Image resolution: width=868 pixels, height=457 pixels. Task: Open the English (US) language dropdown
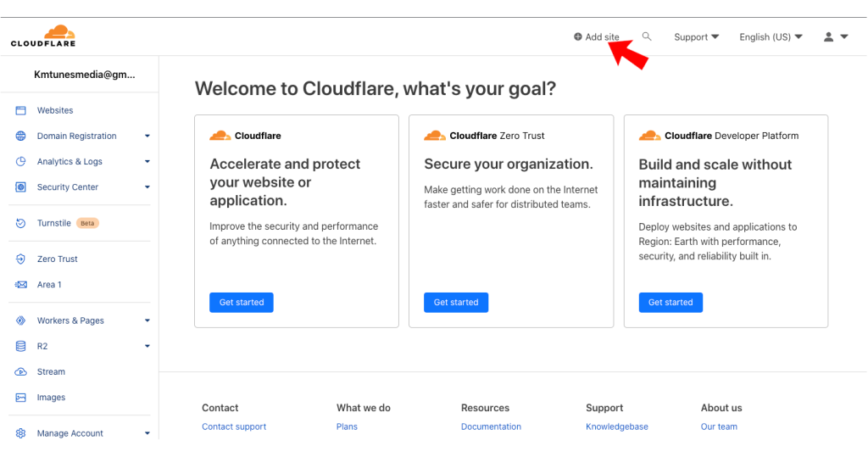point(771,37)
